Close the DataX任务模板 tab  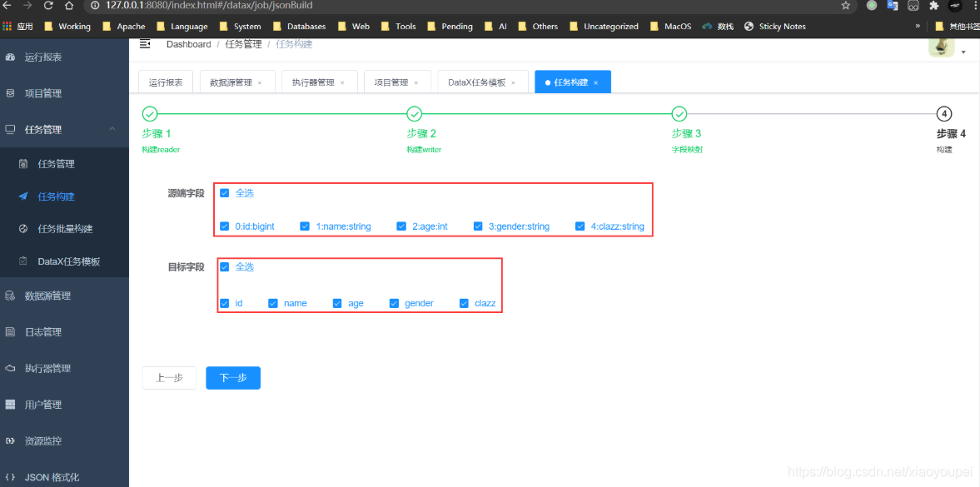click(513, 82)
